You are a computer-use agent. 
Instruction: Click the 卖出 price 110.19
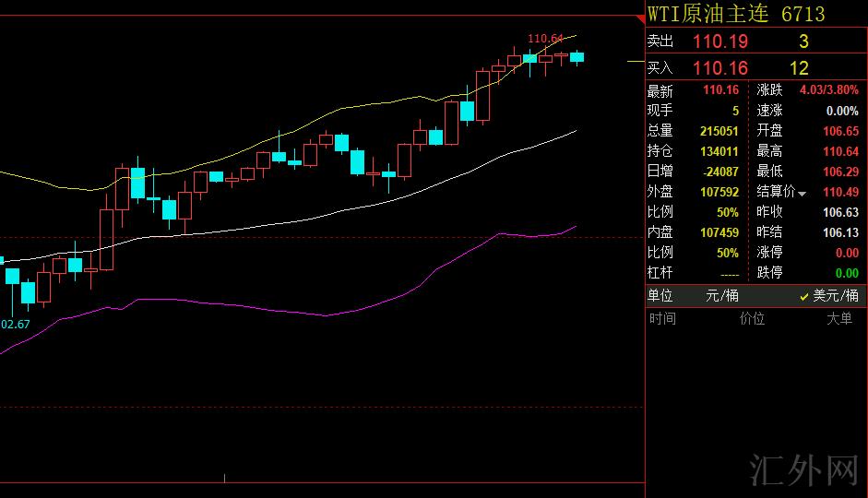(x=719, y=41)
